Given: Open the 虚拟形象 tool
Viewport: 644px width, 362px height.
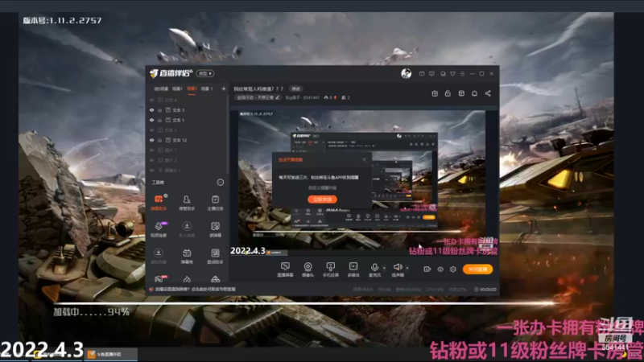Looking at the screenshot, I should tap(159, 256).
